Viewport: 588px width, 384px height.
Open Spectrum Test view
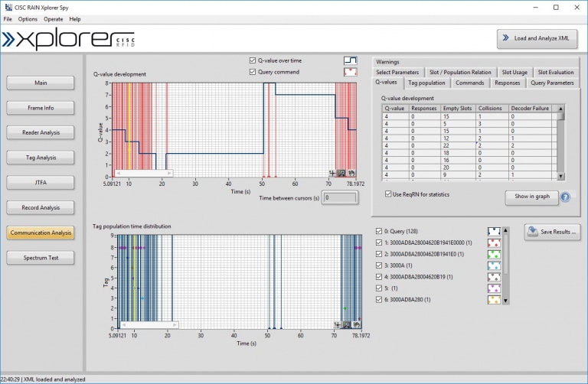tap(41, 258)
